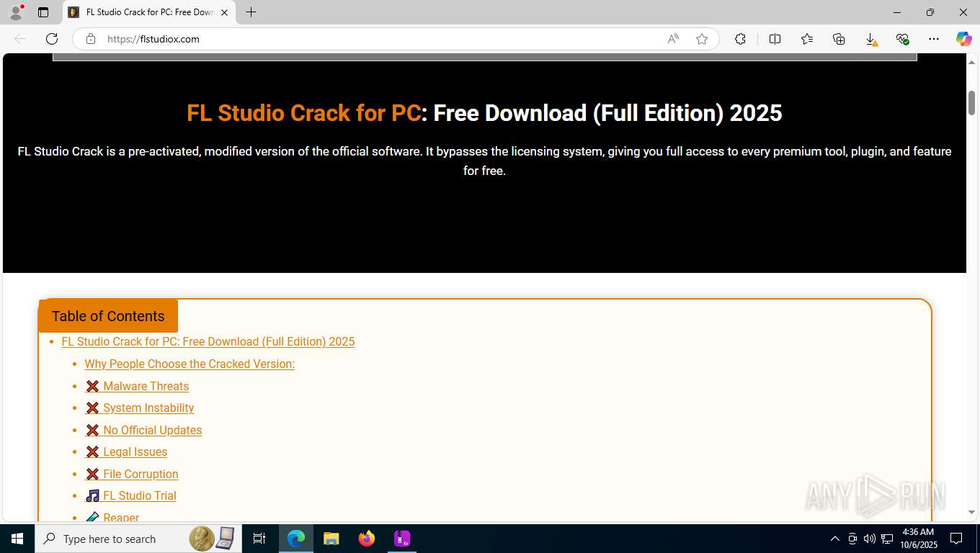View site information lock icon
Image resolution: width=980 pixels, height=553 pixels.
pos(91,39)
